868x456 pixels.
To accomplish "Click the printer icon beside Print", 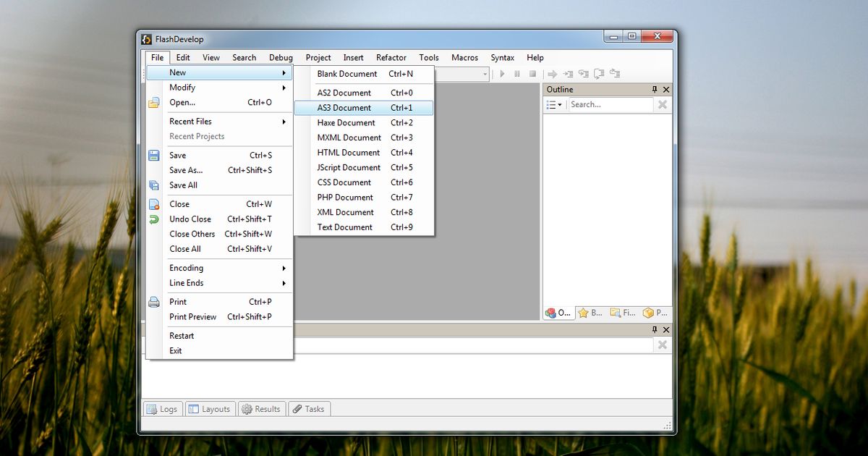I will click(x=154, y=302).
